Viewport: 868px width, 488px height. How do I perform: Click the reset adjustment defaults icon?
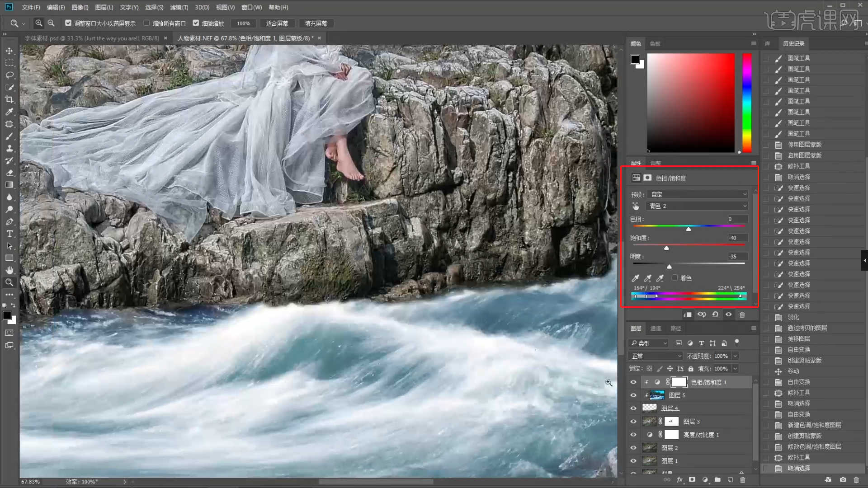coord(715,314)
